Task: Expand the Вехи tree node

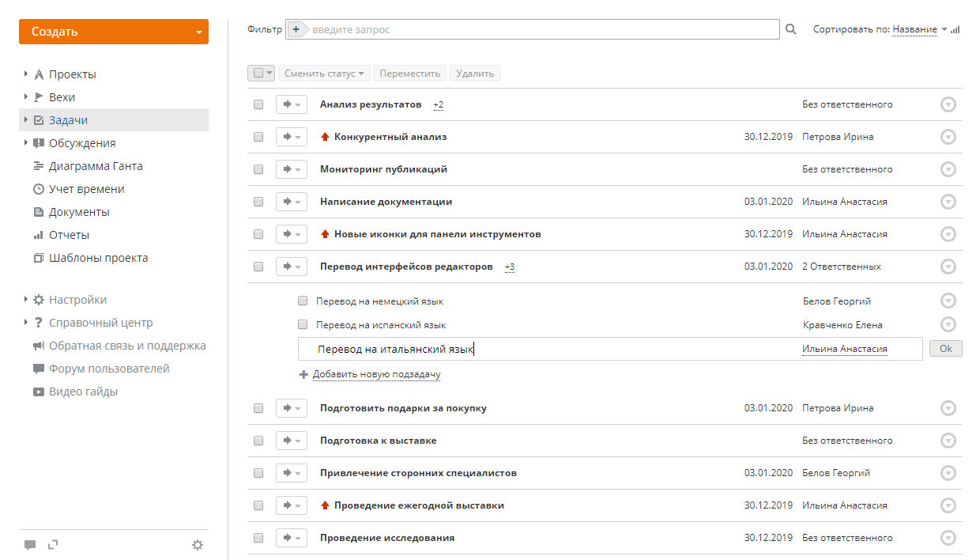Action: click(26, 97)
